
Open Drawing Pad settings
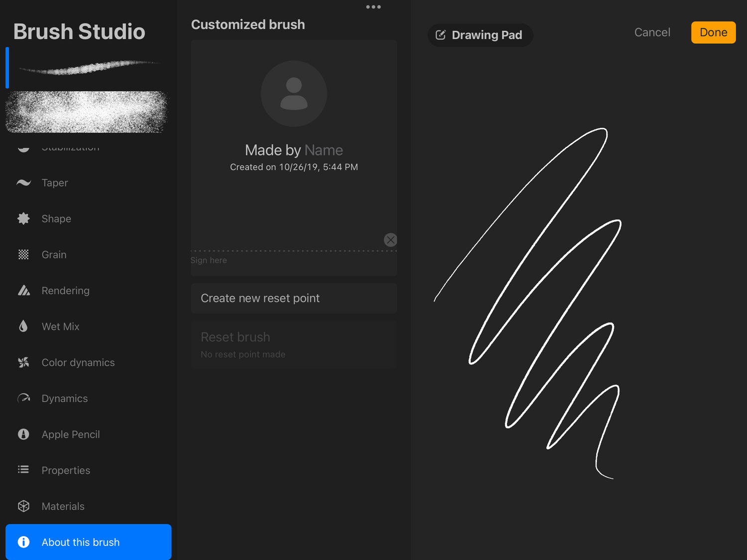click(x=480, y=35)
